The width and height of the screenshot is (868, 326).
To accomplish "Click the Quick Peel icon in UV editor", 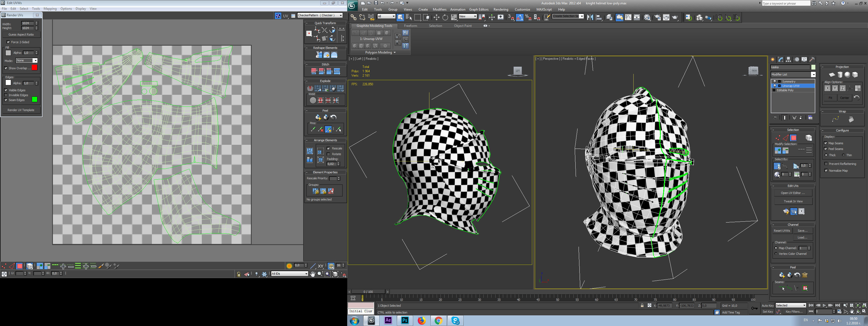I will (318, 117).
